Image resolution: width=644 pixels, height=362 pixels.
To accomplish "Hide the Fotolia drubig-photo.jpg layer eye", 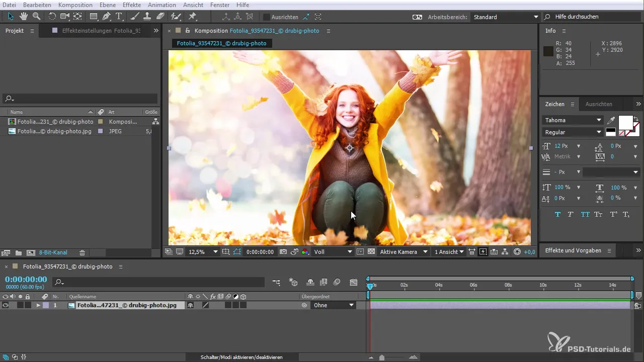I will pyautogui.click(x=6, y=305).
